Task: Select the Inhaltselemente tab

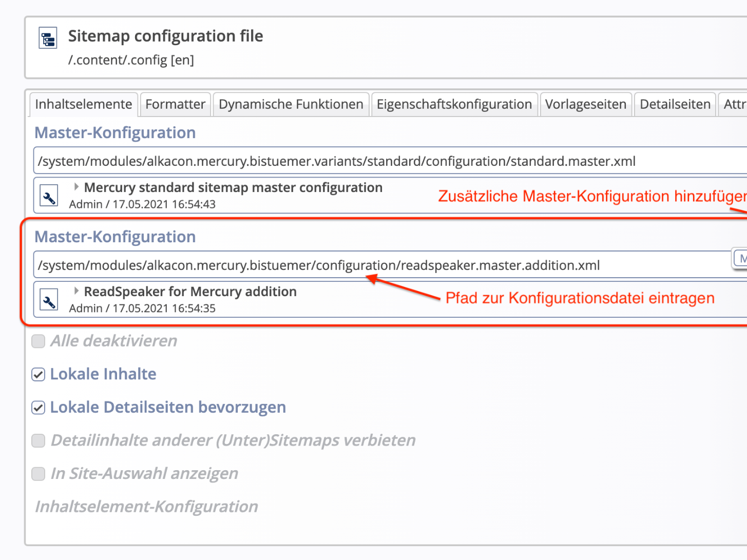Action: click(83, 104)
